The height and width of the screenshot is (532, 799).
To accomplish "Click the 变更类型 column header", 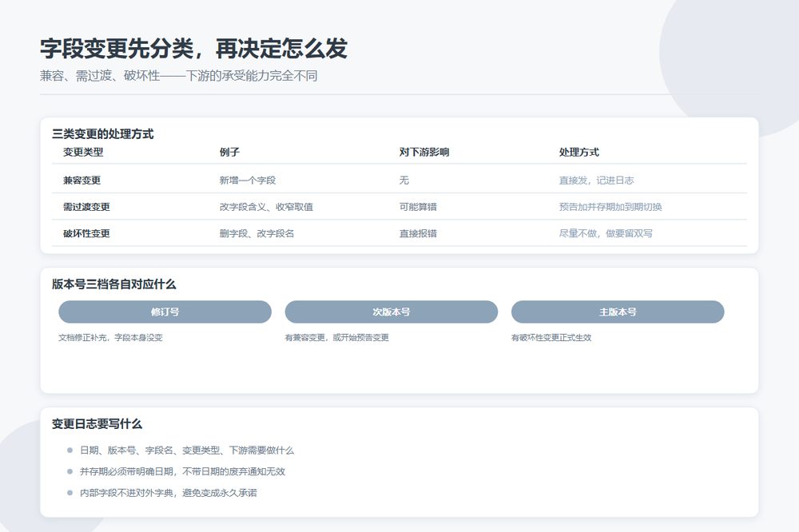I will [x=83, y=152].
